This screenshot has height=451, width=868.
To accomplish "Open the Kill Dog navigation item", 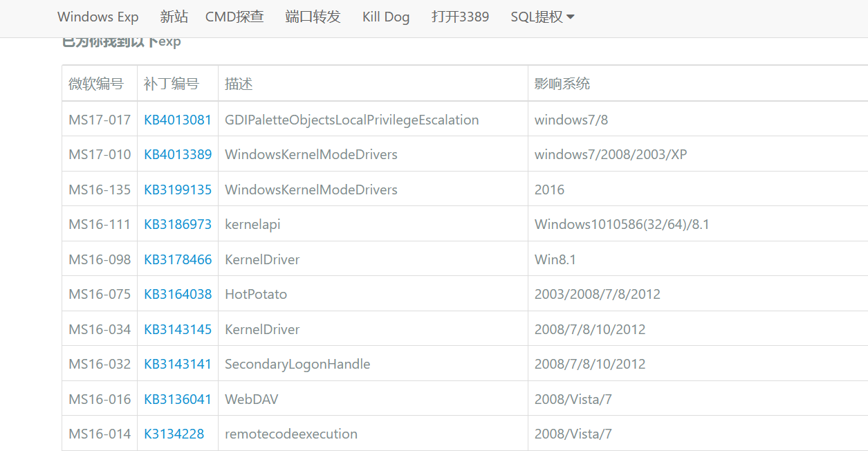I will coord(386,17).
